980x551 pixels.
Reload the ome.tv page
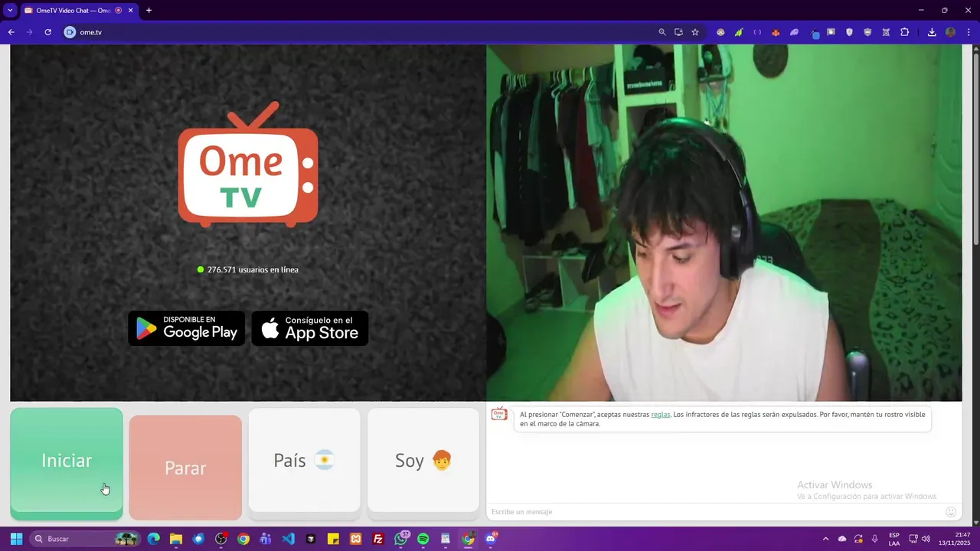pos(47,32)
